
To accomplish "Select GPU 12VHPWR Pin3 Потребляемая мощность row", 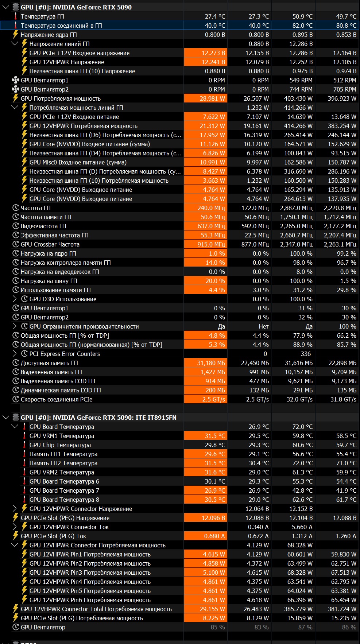I will [x=180, y=572].
